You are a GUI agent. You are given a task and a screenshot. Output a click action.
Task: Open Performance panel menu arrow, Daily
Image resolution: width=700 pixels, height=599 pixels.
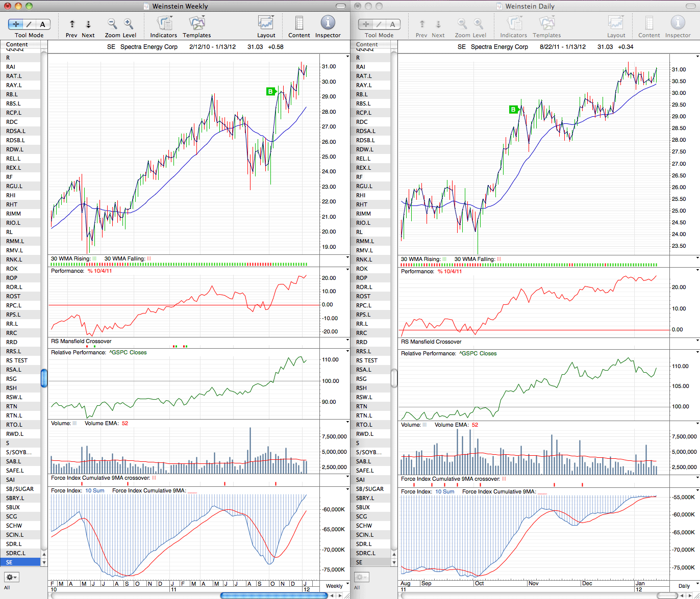(697, 271)
